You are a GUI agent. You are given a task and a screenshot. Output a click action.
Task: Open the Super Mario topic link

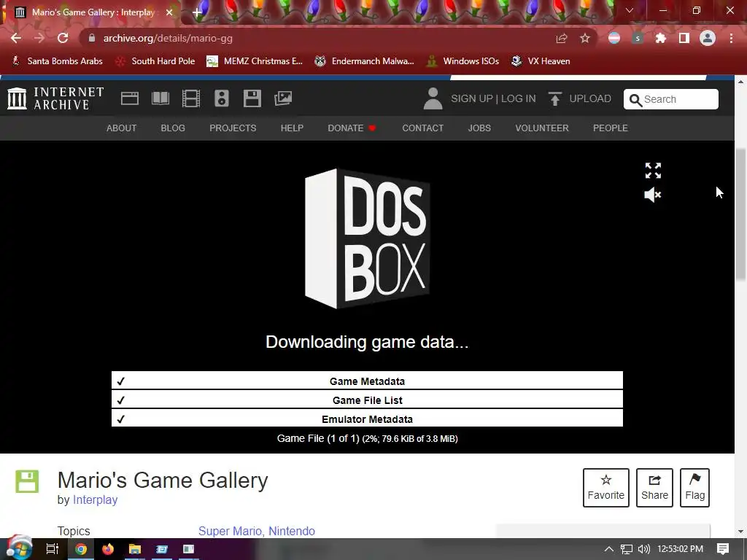pyautogui.click(x=230, y=531)
